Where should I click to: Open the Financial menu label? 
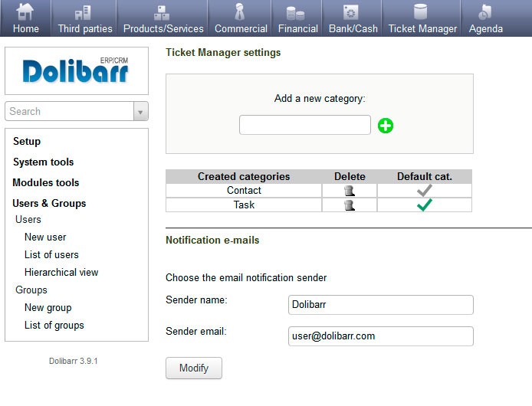(298, 29)
